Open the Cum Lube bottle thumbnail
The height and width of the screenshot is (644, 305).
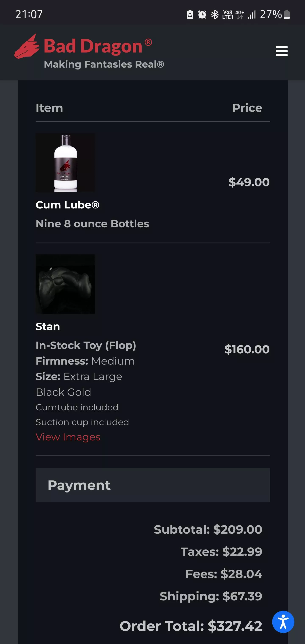pyautogui.click(x=65, y=162)
